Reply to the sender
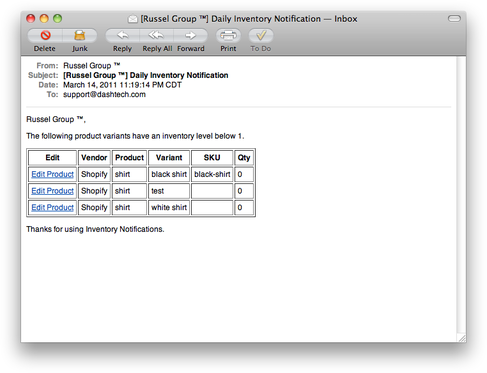 pyautogui.click(x=122, y=35)
